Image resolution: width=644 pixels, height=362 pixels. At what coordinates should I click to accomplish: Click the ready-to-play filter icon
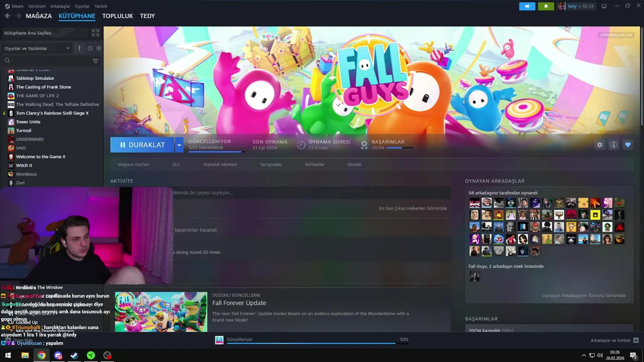click(x=99, y=48)
